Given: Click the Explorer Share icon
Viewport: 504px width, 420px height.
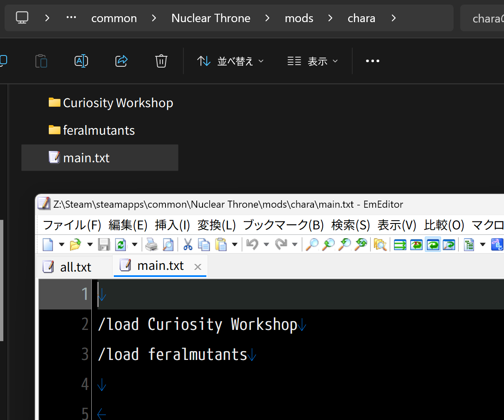Looking at the screenshot, I should (x=121, y=61).
